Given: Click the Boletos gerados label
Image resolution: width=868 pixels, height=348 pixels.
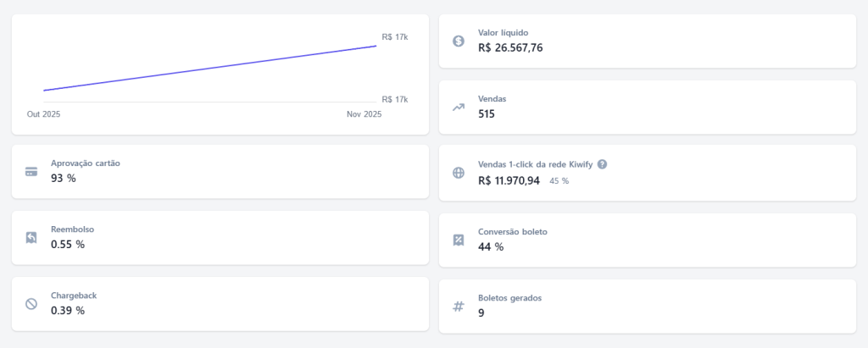Looking at the screenshot, I should coord(509,298).
